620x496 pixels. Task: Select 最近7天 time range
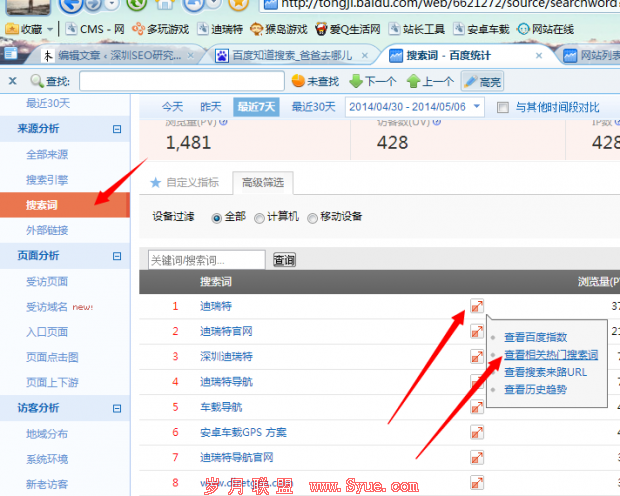pos(256,107)
